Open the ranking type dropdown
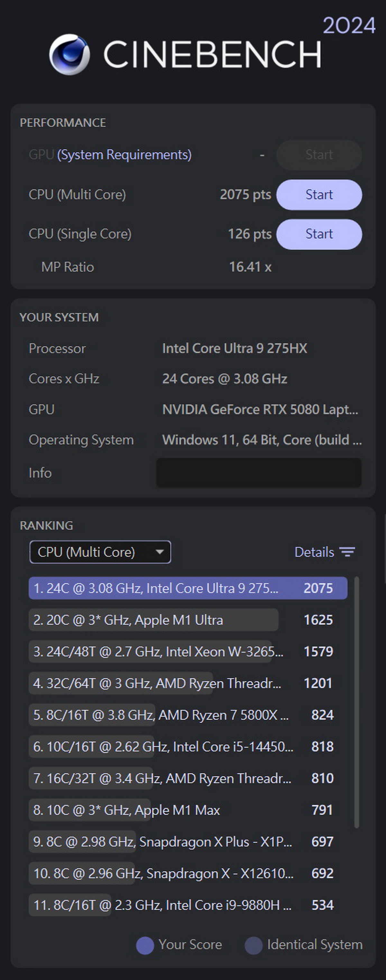The image size is (386, 980). click(100, 552)
